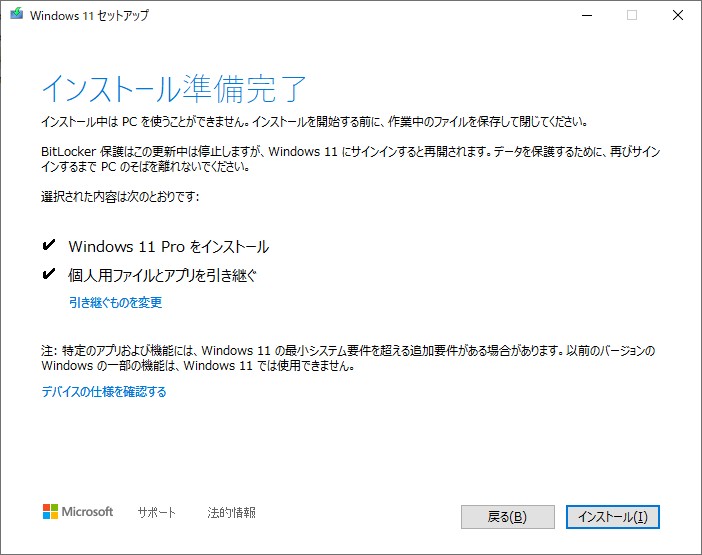Viewport: 702px width, 555px height.
Task: Click the Windows 11 setup title bar icon
Action: point(17,14)
